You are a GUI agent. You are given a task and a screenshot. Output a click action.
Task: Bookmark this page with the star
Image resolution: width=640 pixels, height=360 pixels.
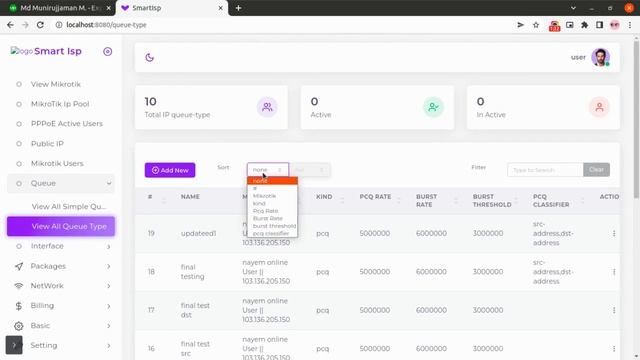click(536, 25)
